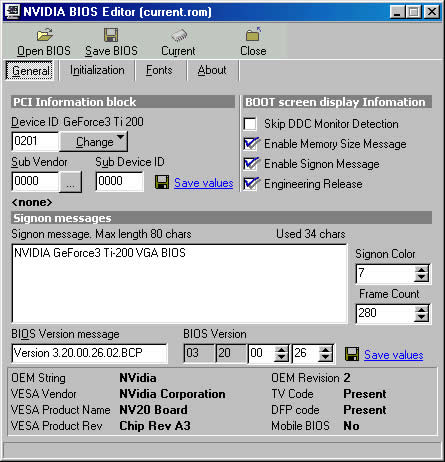The width and height of the screenshot is (445, 462).
Task: Click the "NVidia Corporation" VESA Vendor text
Action: pyautogui.click(x=172, y=394)
